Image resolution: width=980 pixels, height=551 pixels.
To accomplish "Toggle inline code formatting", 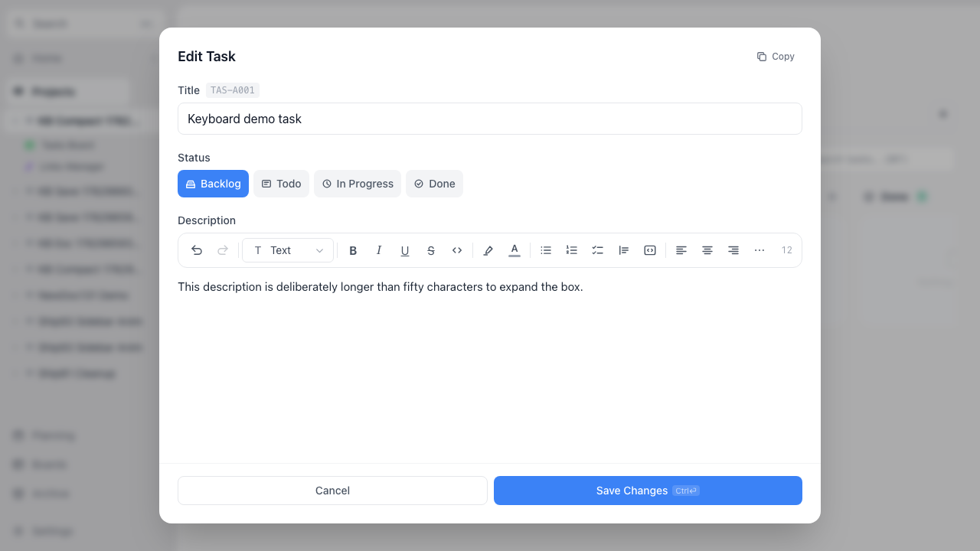I will tap(457, 250).
